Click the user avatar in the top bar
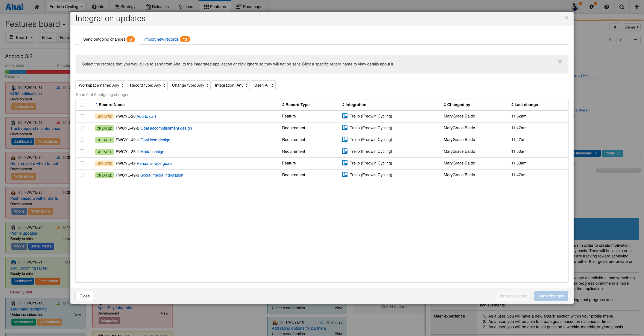 tap(575, 6)
